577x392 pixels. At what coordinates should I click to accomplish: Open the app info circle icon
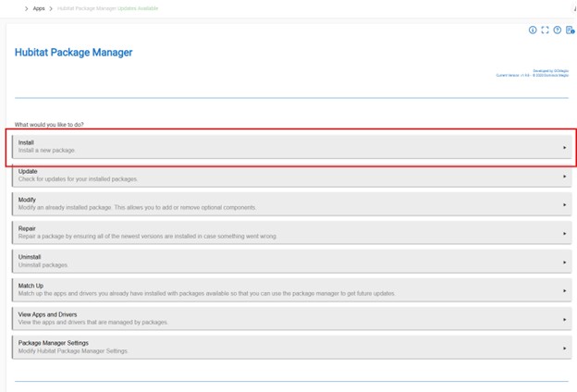click(x=533, y=31)
